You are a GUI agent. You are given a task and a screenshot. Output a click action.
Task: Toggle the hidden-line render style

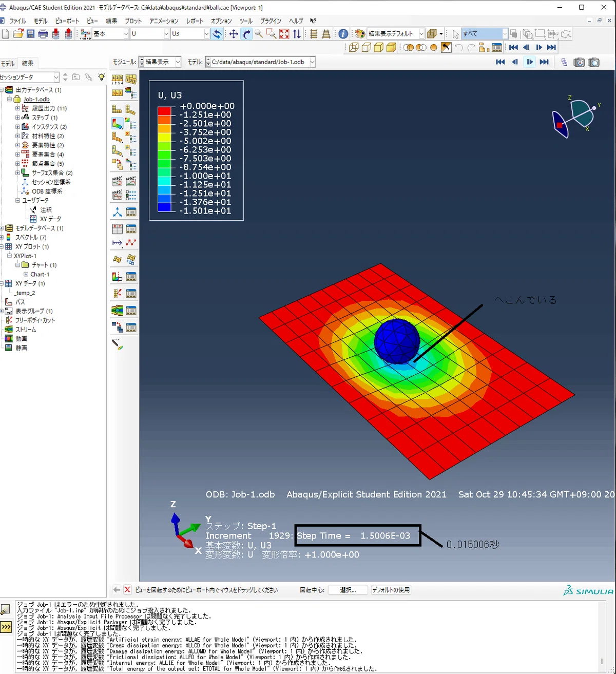pyautogui.click(x=367, y=48)
